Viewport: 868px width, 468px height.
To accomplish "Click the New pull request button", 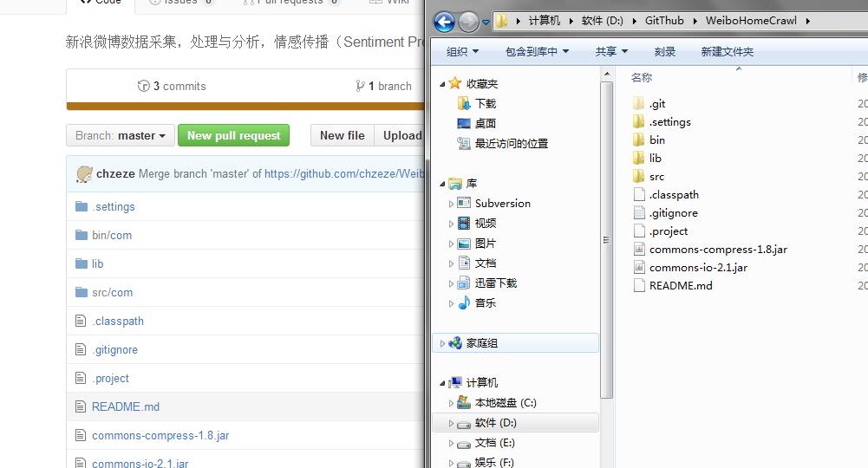I will click(x=233, y=135).
